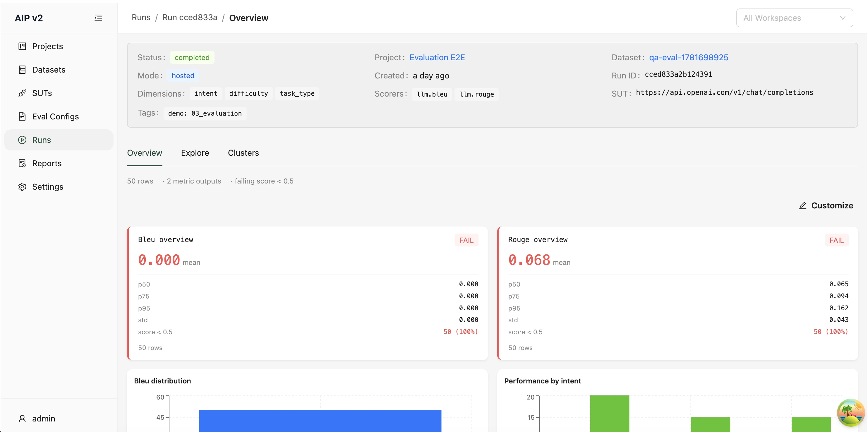Click the Rouge p50 value 0.065
The width and height of the screenshot is (868, 432).
[839, 284]
